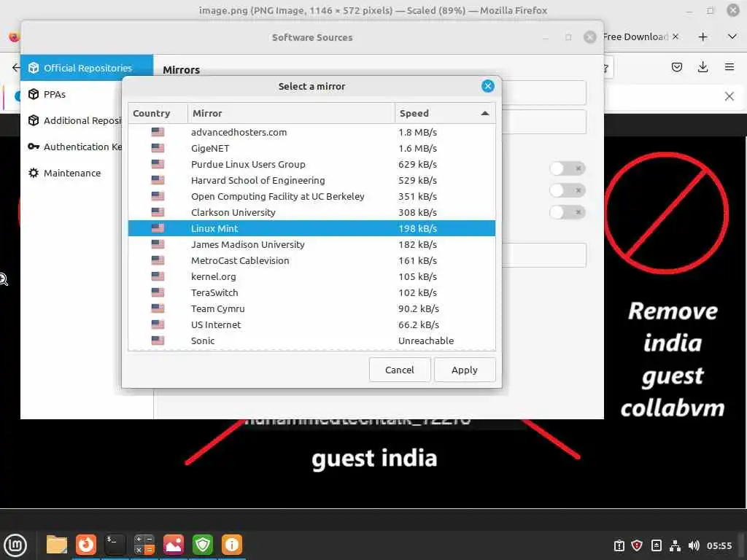Launch Firefox from the taskbar
747x560 pixels.
(x=86, y=545)
